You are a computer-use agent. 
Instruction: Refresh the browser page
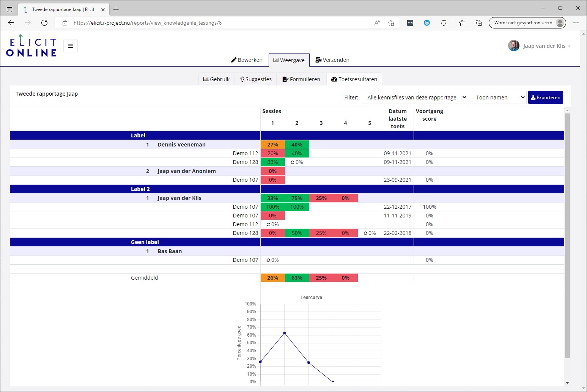[44, 23]
